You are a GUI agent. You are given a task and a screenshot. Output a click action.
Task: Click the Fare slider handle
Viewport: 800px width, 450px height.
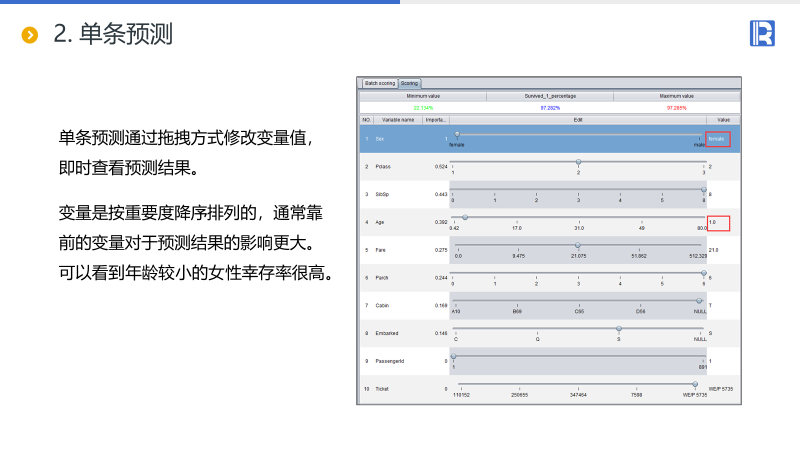coord(577,245)
